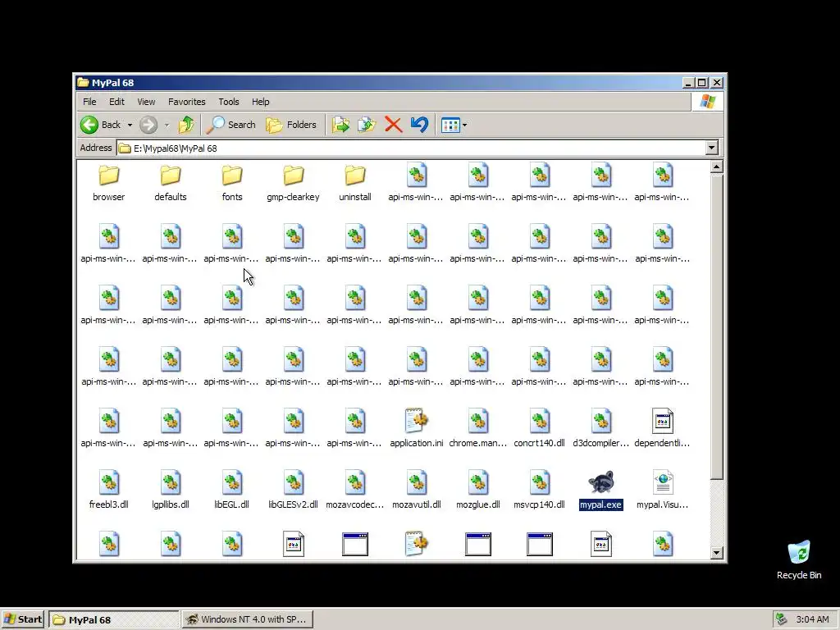Select lgpllibs.dll file
840x630 pixels.
pyautogui.click(x=171, y=491)
